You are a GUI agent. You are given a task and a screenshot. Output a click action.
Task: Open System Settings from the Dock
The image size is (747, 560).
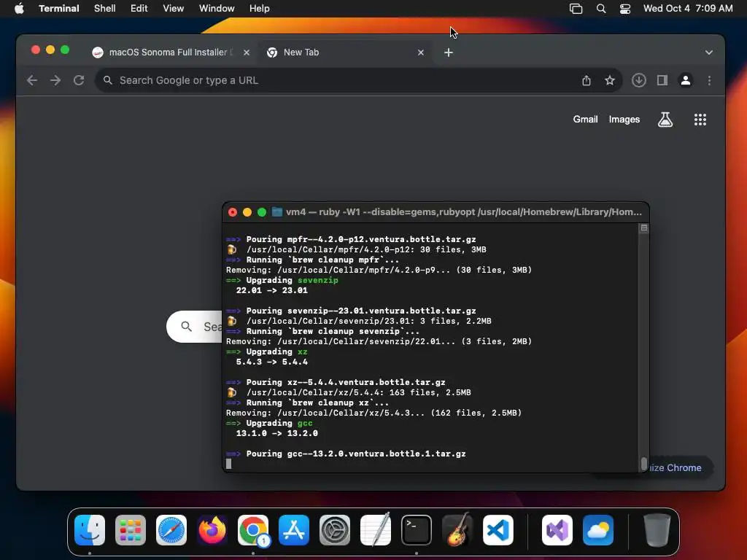click(334, 530)
